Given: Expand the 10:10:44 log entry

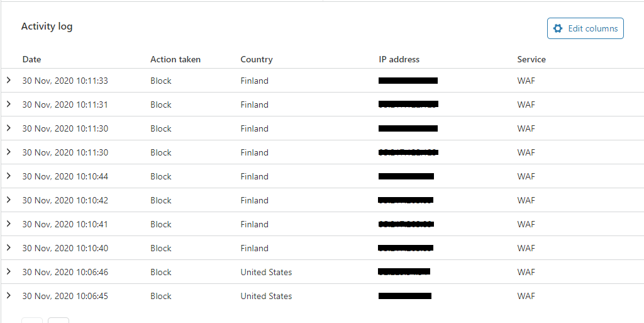Looking at the screenshot, I should pos(9,176).
